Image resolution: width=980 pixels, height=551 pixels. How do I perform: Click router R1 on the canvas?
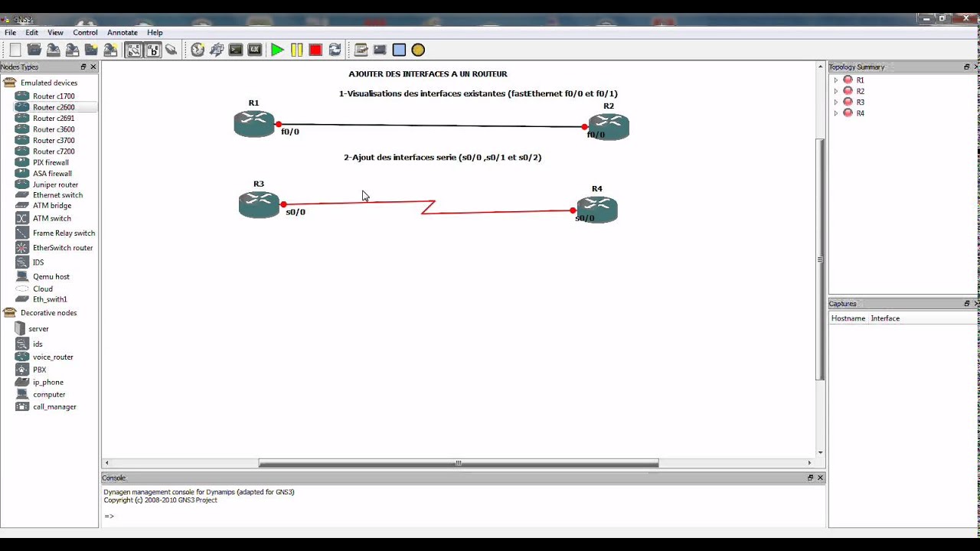pyautogui.click(x=254, y=123)
